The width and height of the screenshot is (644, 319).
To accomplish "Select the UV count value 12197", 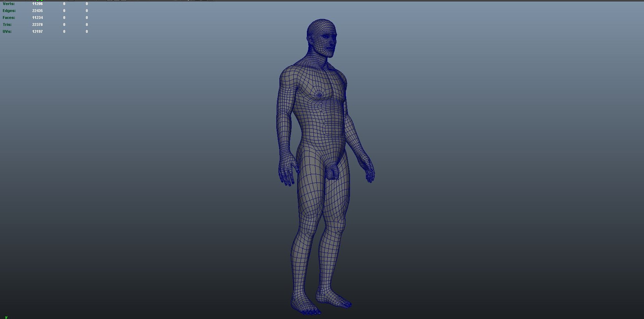I will click(x=38, y=32).
